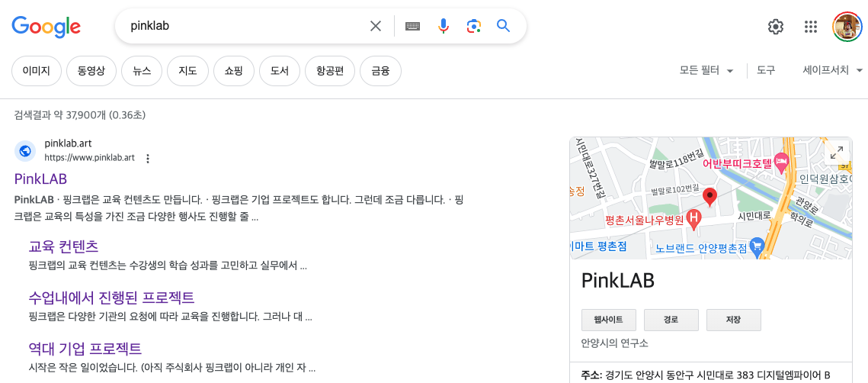This screenshot has height=383, width=868.
Task: Click the Google logo
Action: (x=46, y=26)
